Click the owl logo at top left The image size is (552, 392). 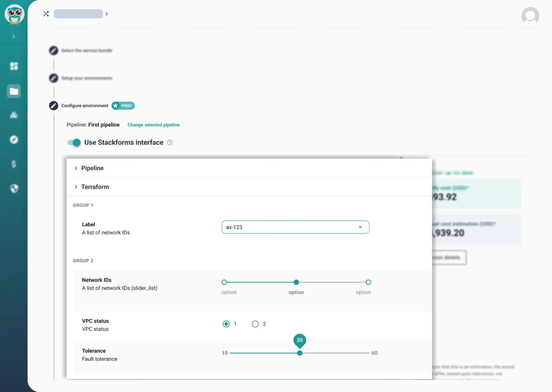14,14
